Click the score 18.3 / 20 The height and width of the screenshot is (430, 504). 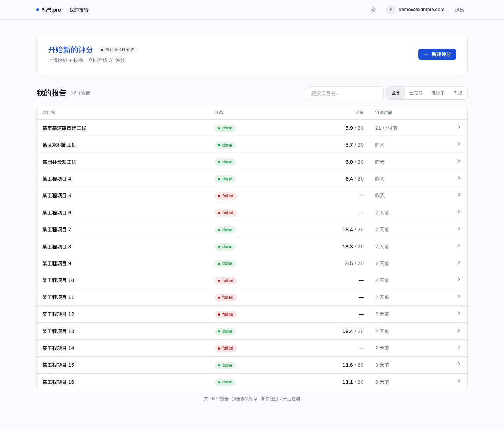pos(353,247)
